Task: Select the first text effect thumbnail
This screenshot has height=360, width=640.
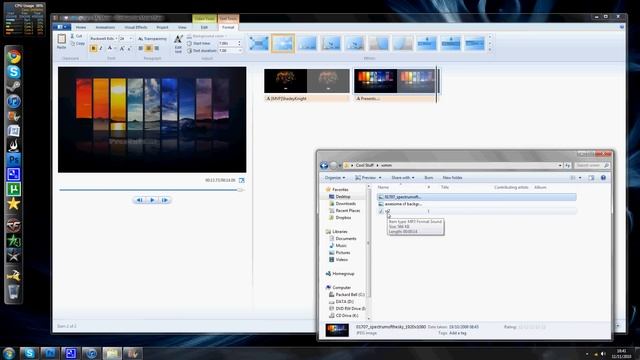Action: tap(259, 43)
